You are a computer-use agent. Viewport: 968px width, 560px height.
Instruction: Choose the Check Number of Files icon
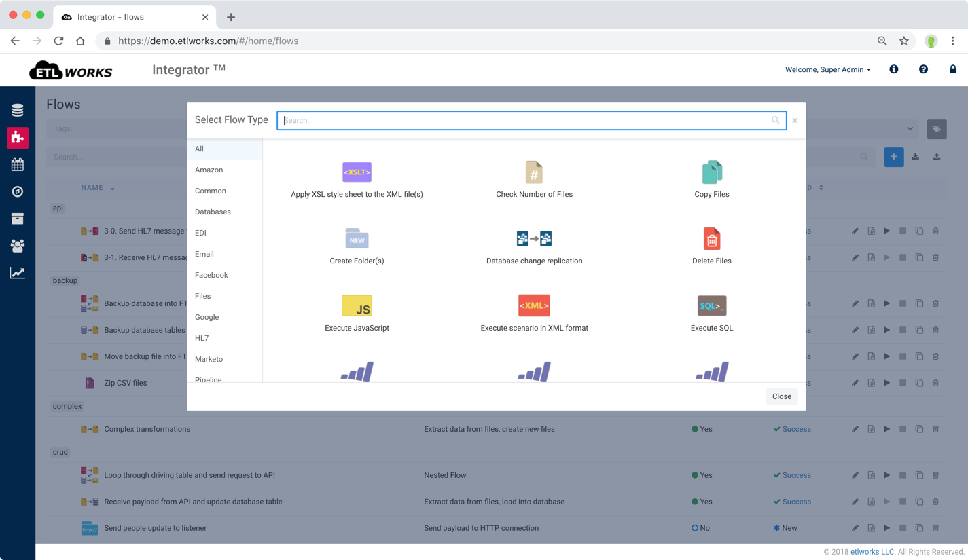pyautogui.click(x=534, y=172)
